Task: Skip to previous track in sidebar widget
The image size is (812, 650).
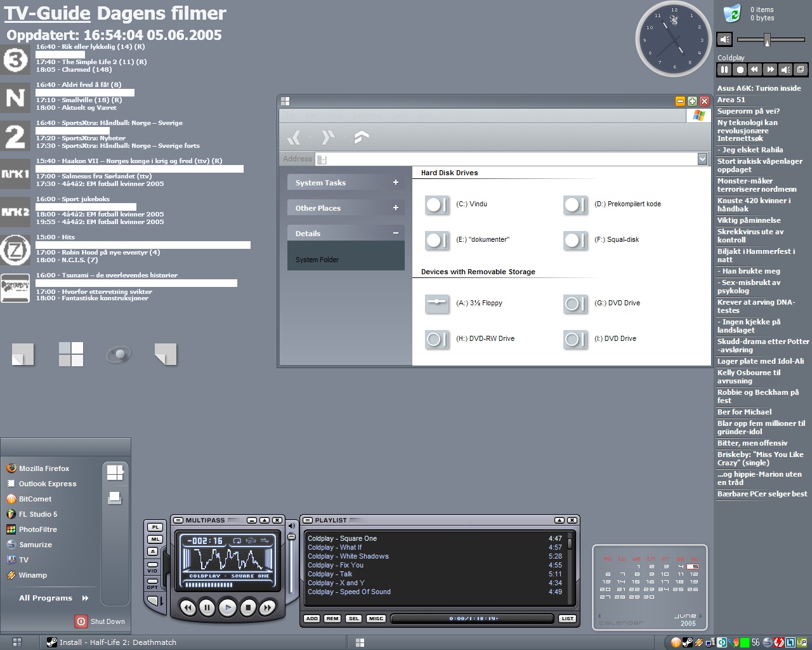Action: pos(754,70)
